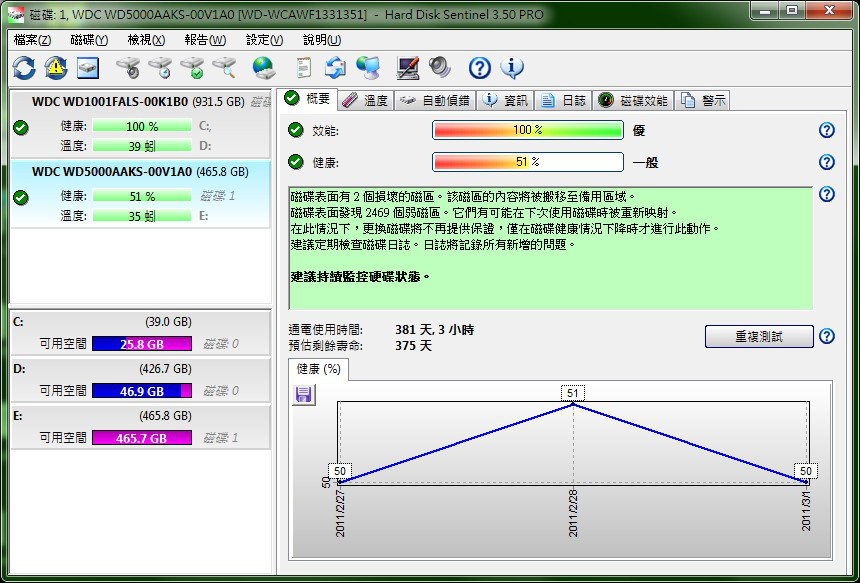
Task: Click the 375 天 estimated lifetime value
Action: pyautogui.click(x=414, y=346)
